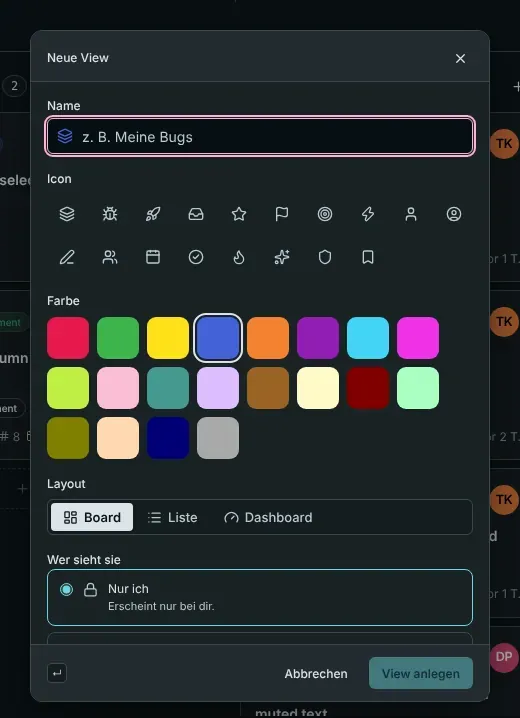Click the Abbrechen button
Viewport: 520px width, 718px height.
pyautogui.click(x=316, y=673)
